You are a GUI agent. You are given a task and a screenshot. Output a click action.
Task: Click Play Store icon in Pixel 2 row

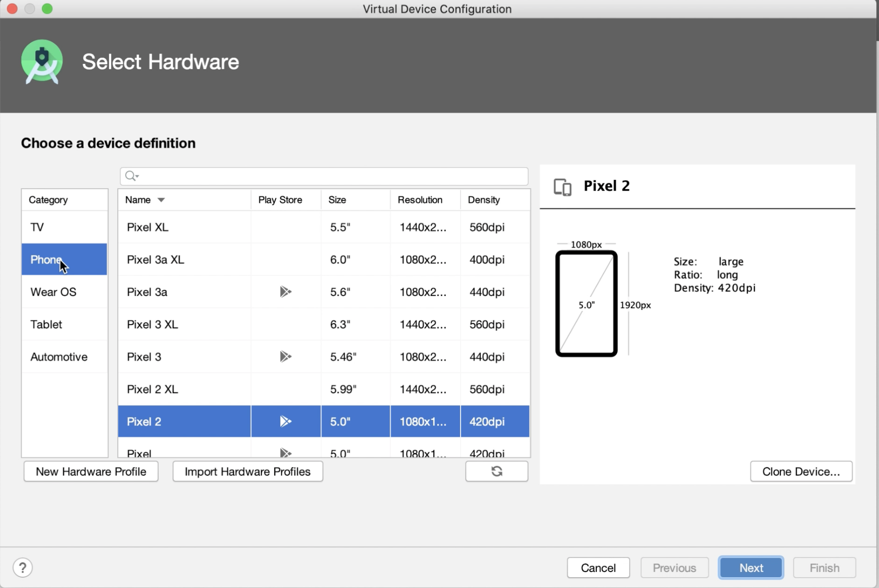(285, 421)
